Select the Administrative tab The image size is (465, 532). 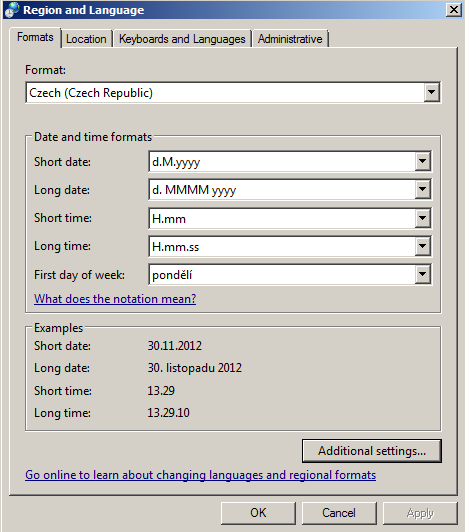coord(290,39)
